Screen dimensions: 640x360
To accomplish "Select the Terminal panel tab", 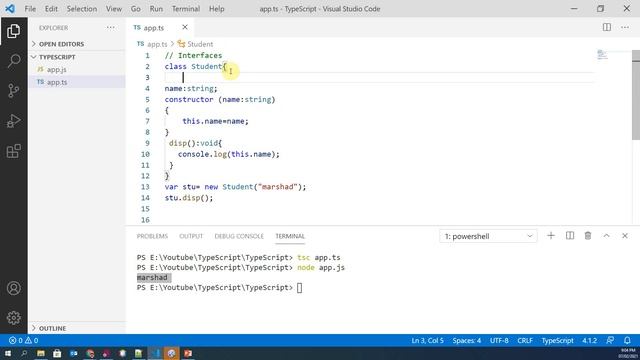I will (290, 236).
